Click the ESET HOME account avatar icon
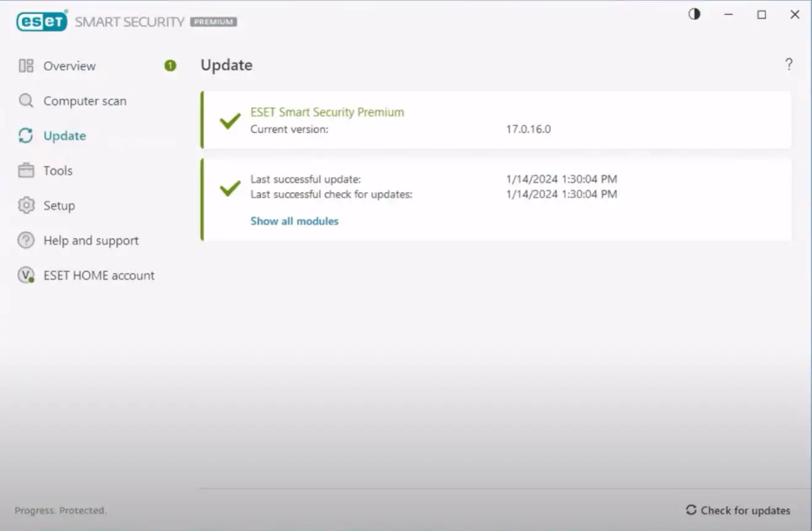 pos(26,276)
